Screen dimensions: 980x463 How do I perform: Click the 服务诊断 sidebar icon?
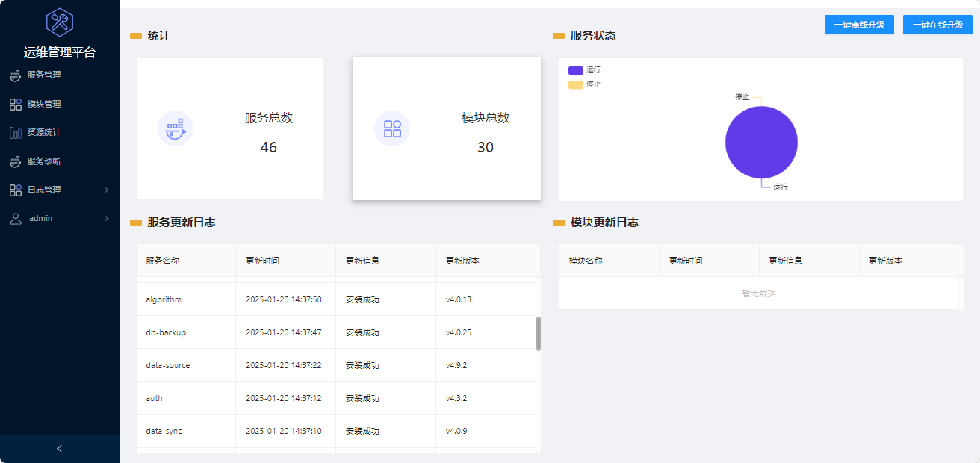[15, 161]
